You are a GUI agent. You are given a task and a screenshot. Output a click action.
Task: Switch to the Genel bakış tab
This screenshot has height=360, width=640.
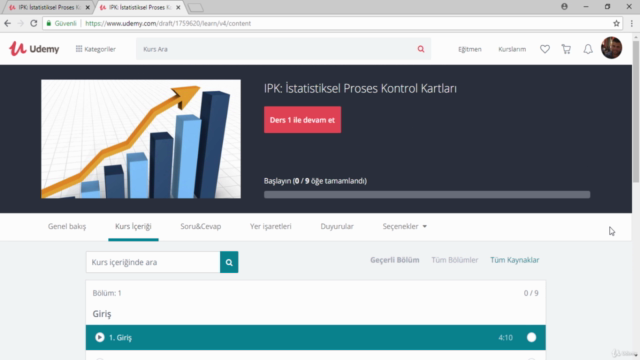pos(67,226)
